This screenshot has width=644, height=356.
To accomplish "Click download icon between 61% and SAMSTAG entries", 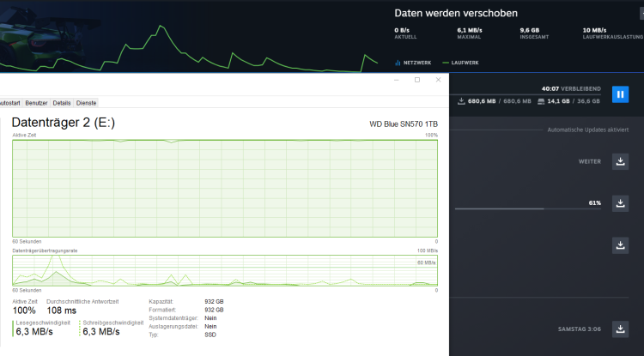I will pos(620,245).
